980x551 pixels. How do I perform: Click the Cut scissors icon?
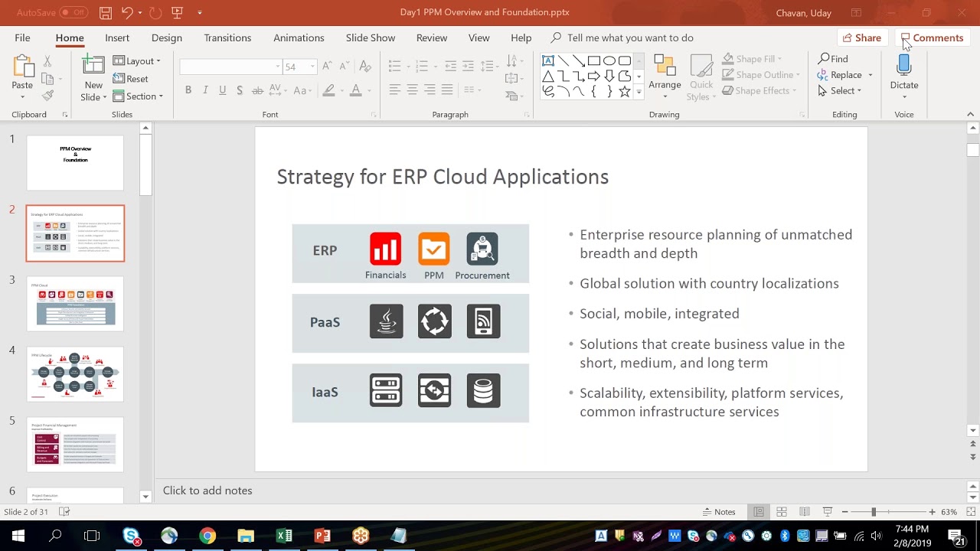[47, 60]
